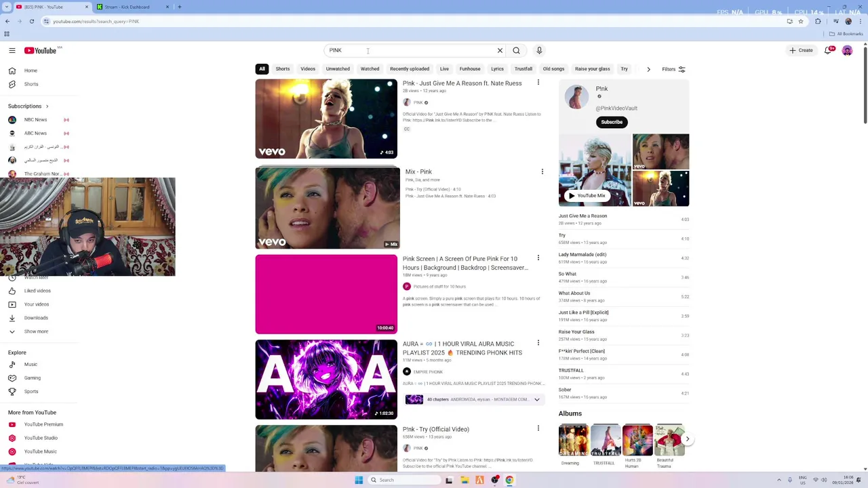Select the Funhouse filter chip
This screenshot has height=488, width=868.
click(x=470, y=68)
